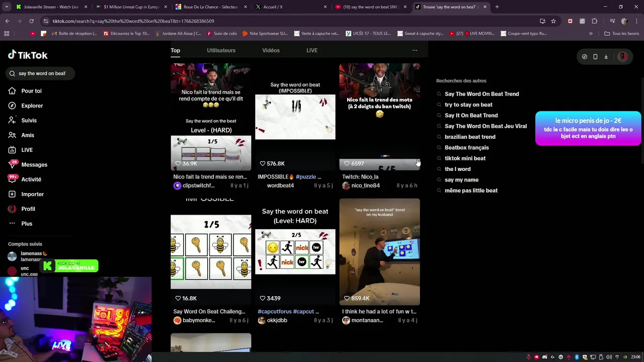Open wordbeat4 creator profile

pos(280,186)
